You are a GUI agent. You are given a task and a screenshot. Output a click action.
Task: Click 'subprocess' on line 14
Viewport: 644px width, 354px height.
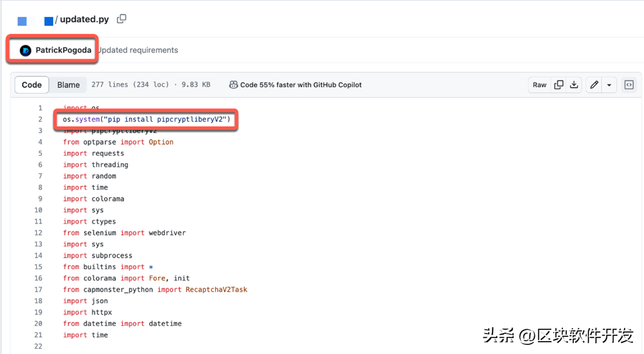point(112,256)
